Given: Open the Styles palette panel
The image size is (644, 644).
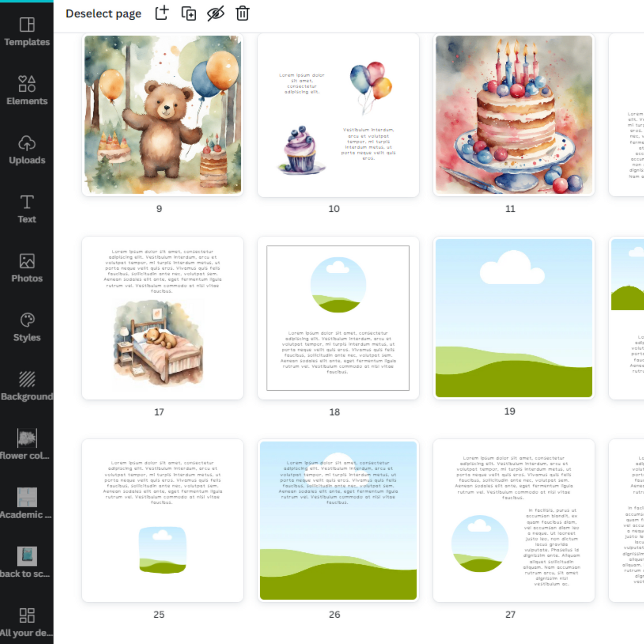Looking at the screenshot, I should point(27,327).
